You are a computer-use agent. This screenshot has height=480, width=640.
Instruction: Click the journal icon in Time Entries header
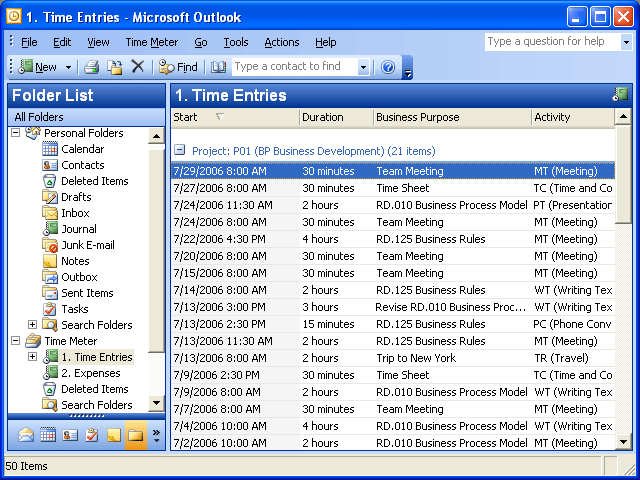620,94
